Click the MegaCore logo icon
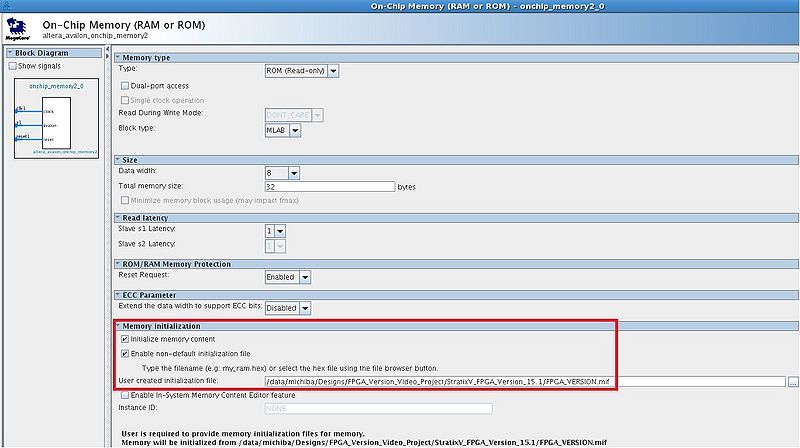The width and height of the screenshot is (800, 448). tap(18, 27)
